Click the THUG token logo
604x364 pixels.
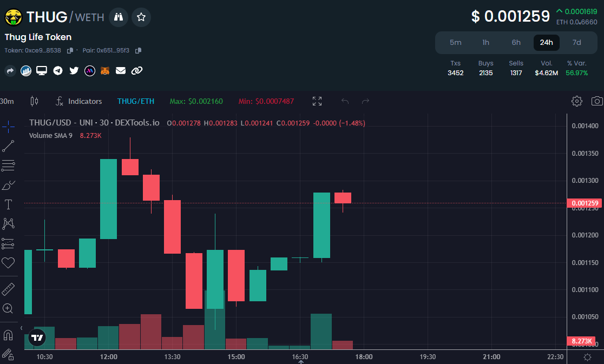[x=14, y=17]
